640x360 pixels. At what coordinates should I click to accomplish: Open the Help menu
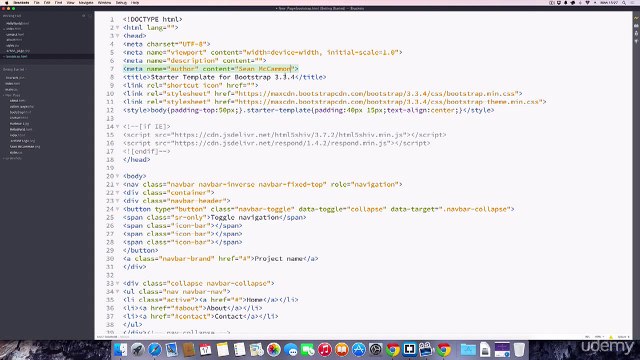135,3
